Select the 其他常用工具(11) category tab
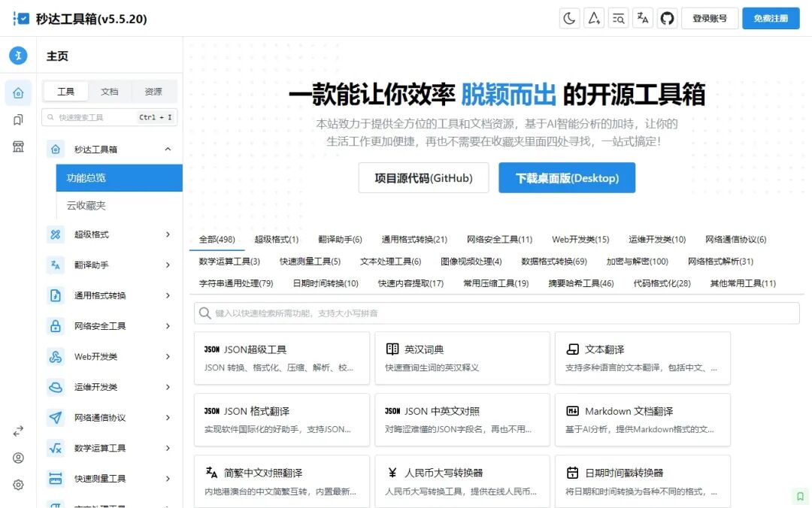The image size is (812, 508). (743, 284)
